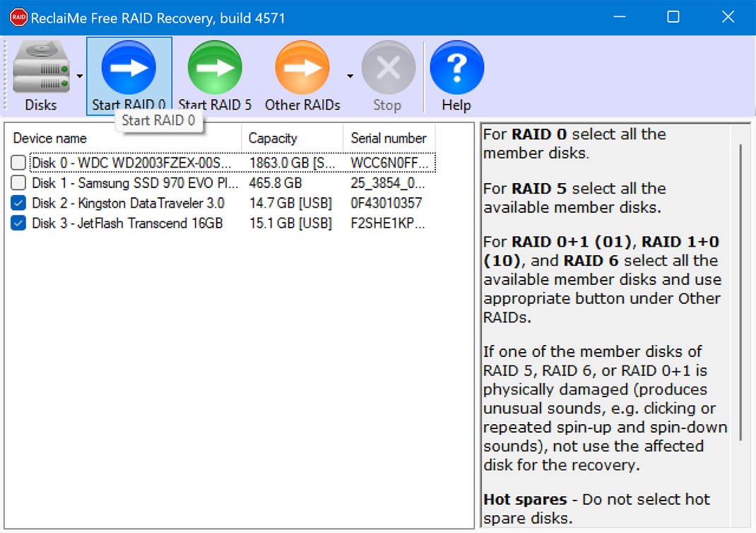This screenshot has width=756, height=533.
Task: Select the Disk 1 capacity 465.8 GB cell
Action: [276, 183]
